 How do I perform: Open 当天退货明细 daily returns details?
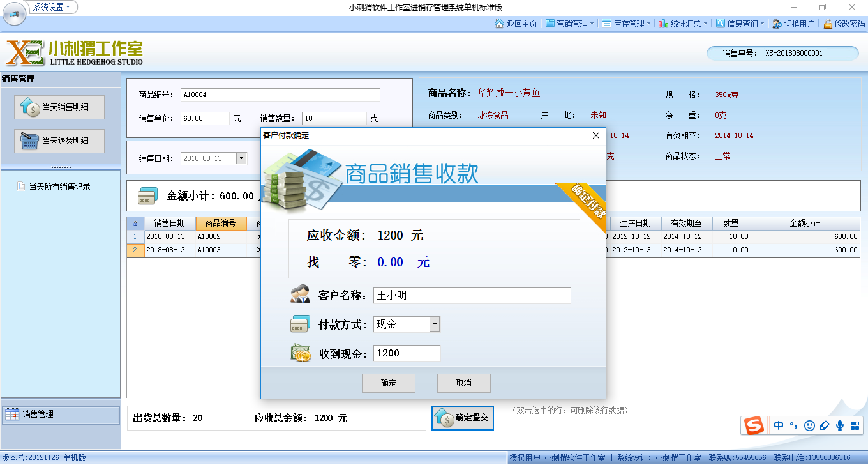pyautogui.click(x=59, y=141)
